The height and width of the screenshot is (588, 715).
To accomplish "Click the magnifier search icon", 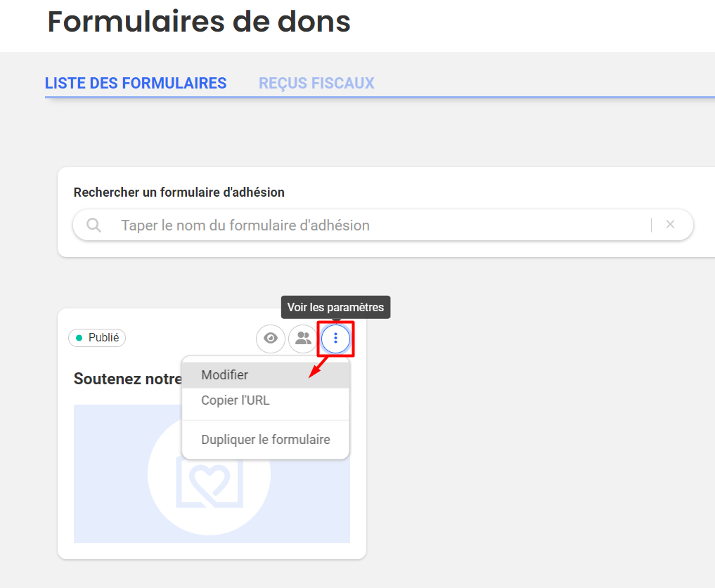I will (x=94, y=226).
